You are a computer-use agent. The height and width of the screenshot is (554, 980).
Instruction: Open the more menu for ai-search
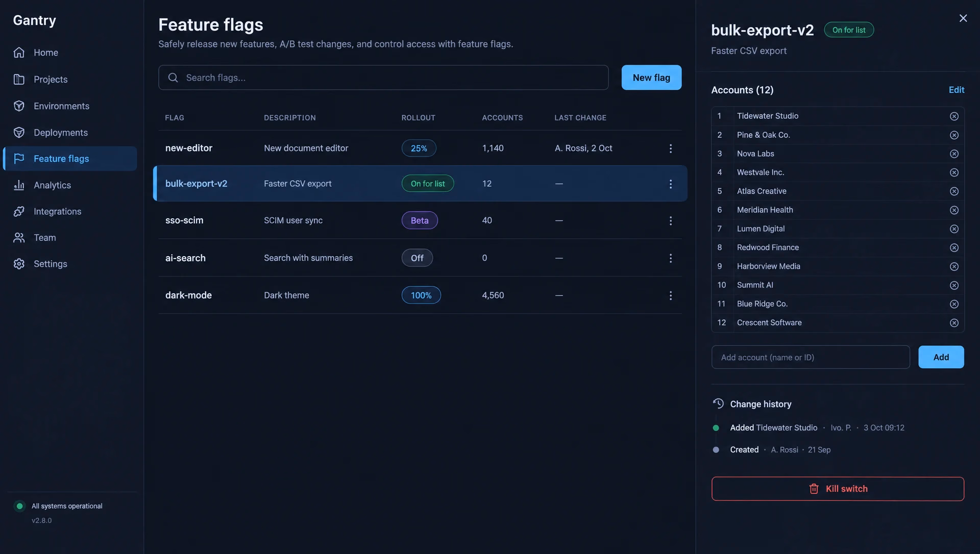671,258
